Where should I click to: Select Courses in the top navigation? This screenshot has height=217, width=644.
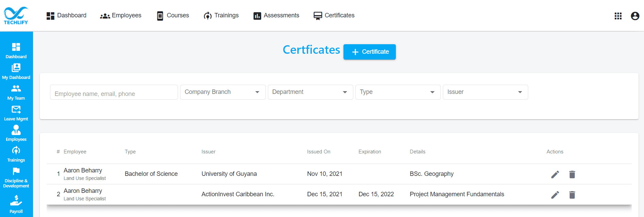click(x=173, y=16)
